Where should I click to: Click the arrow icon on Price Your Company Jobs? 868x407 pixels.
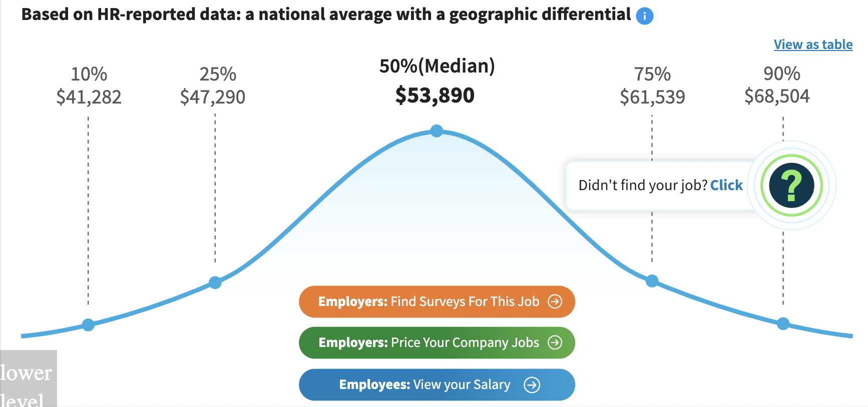point(555,342)
